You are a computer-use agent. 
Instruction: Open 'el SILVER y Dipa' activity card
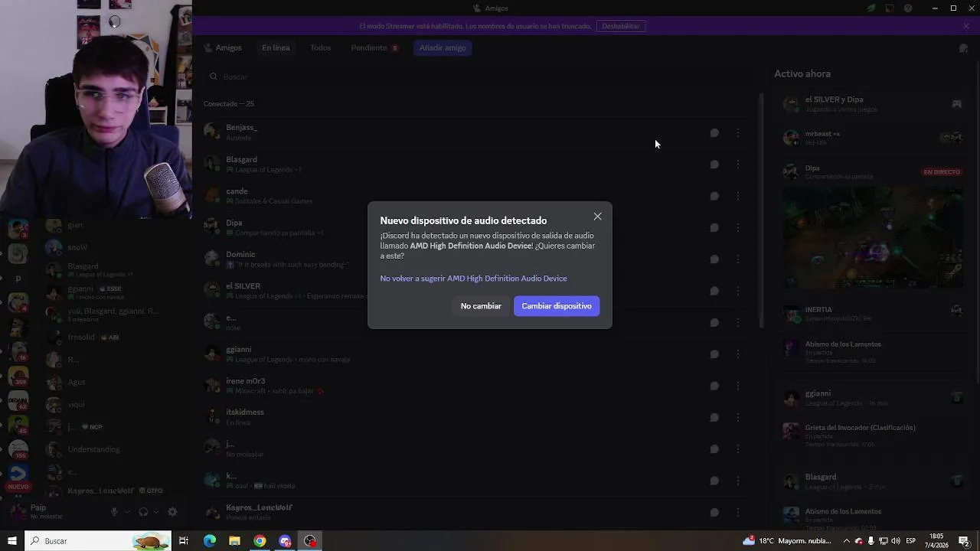tap(873, 104)
